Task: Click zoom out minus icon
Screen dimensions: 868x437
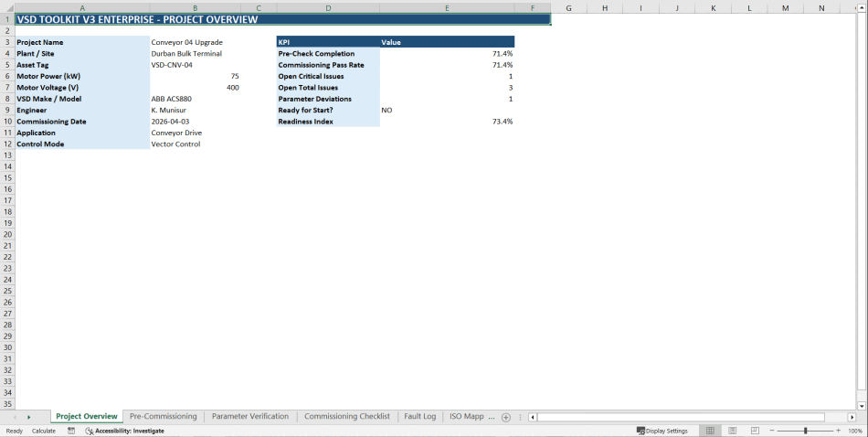Action: point(772,431)
